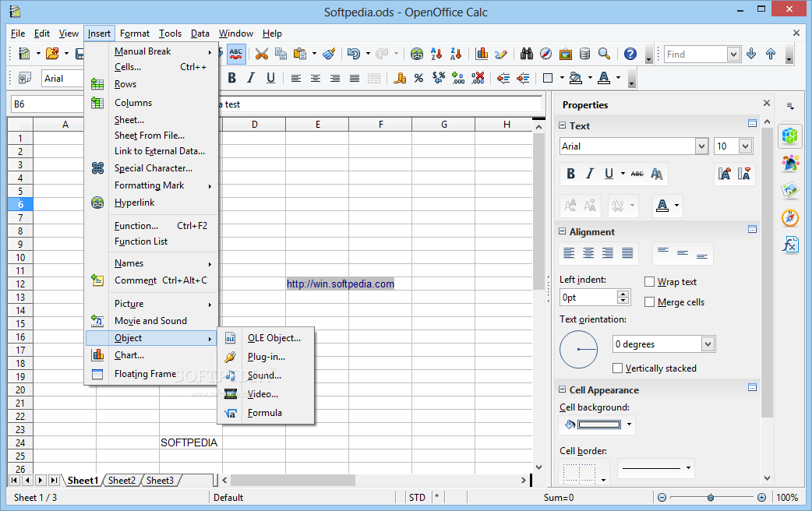
Task: Click Delete Decimal Place icon
Action: [478, 78]
